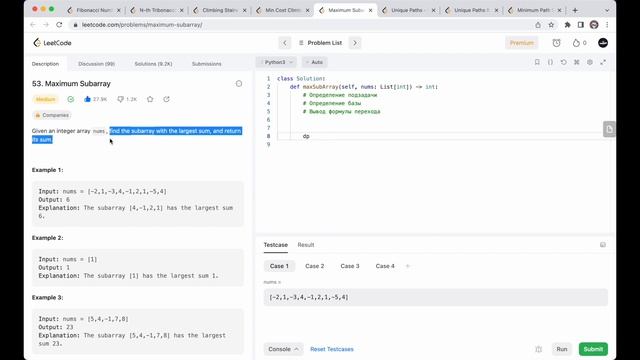
Task: Collapse the Console panel
Action: 283,349
